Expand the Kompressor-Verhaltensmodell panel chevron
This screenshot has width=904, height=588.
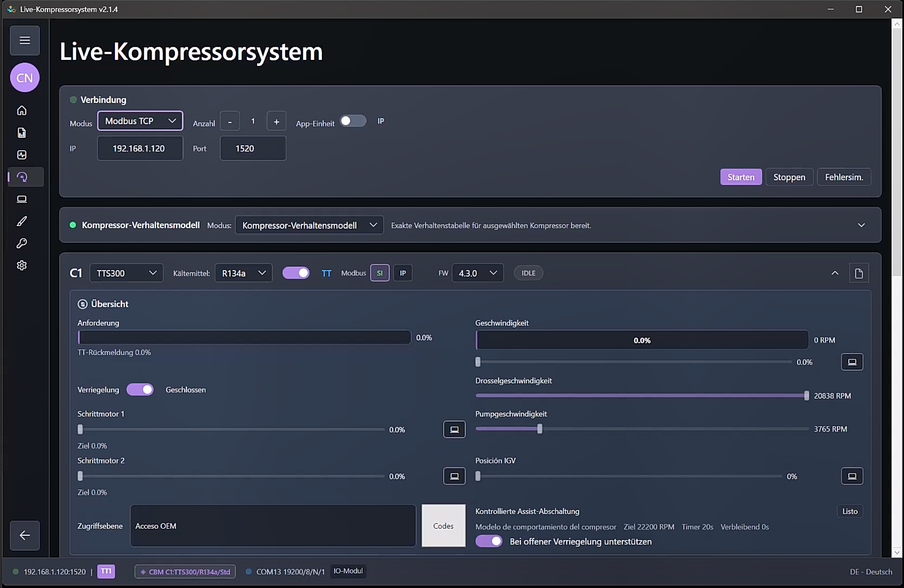(x=861, y=225)
